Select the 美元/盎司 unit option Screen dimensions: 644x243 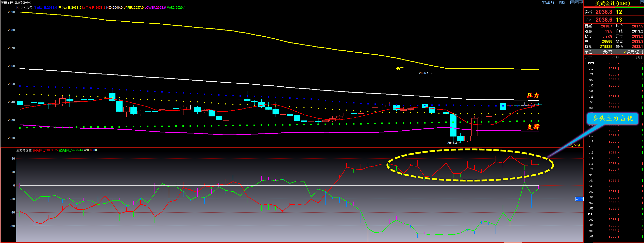point(634,52)
